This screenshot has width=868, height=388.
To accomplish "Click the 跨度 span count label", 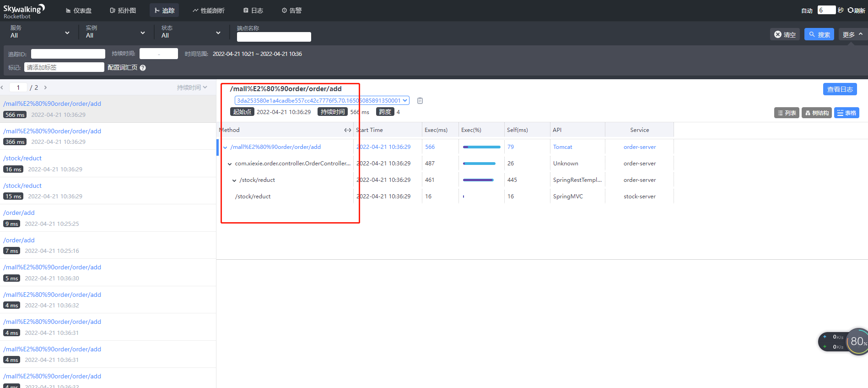I will pyautogui.click(x=385, y=112).
